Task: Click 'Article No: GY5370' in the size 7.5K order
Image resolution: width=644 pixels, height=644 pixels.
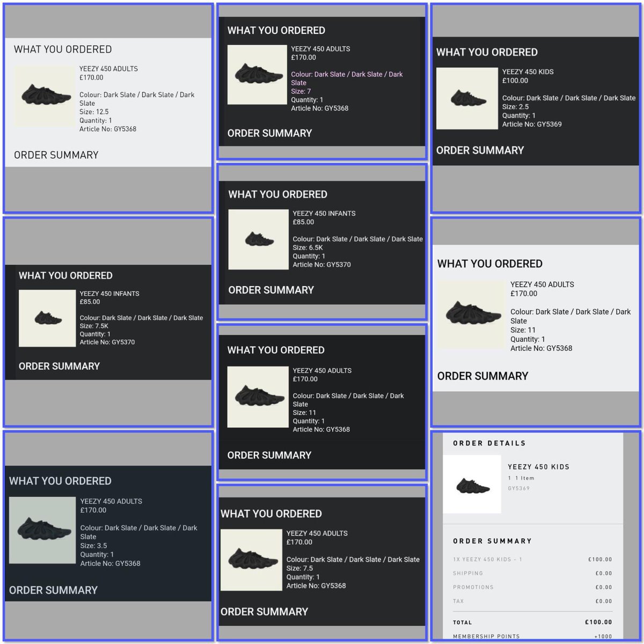Action: click(x=107, y=342)
